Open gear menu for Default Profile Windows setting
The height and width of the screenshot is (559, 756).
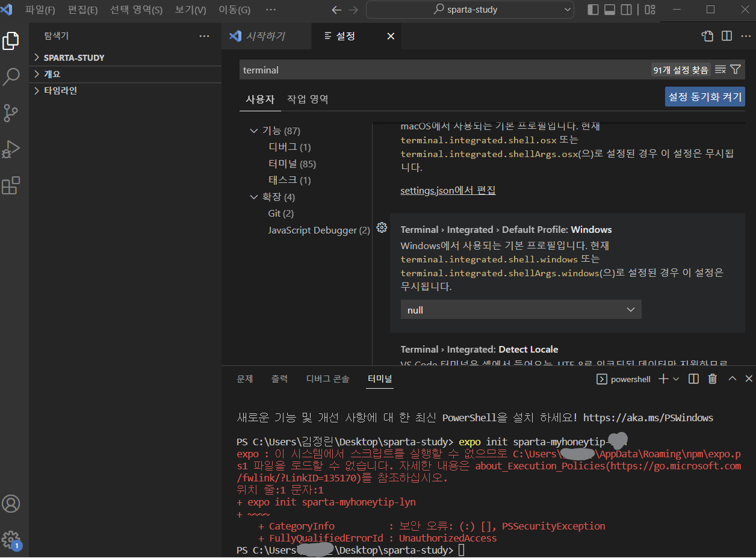pos(382,227)
